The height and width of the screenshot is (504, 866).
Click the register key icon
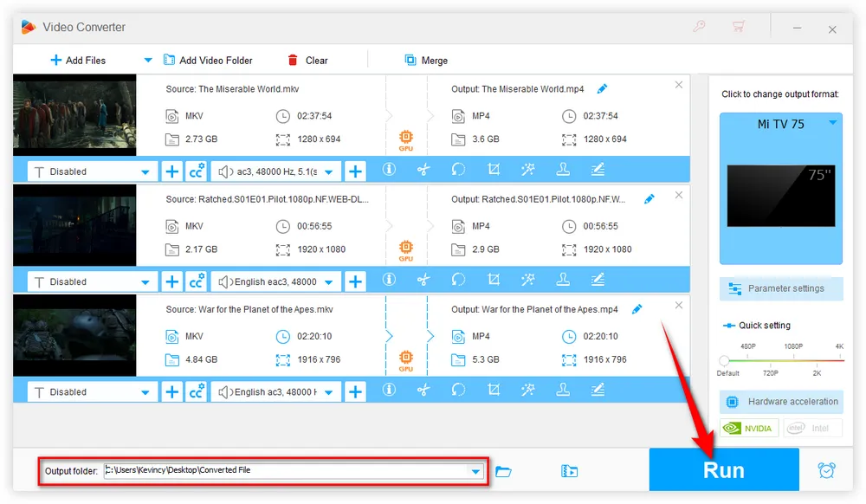[x=699, y=27]
